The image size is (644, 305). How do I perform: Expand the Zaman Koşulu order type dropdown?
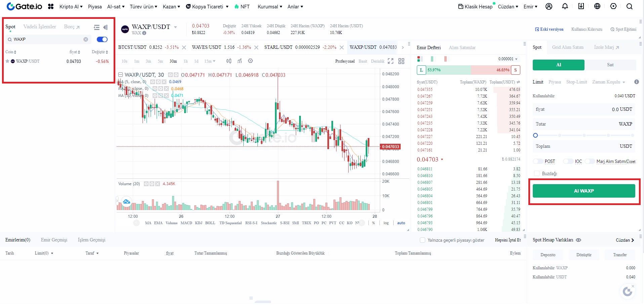tap(609, 82)
